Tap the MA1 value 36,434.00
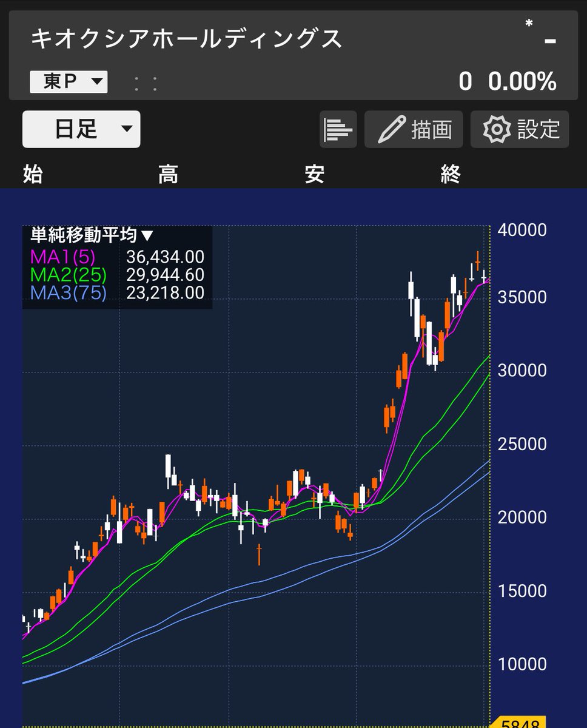Screen dimensions: 587x728 (166, 257)
